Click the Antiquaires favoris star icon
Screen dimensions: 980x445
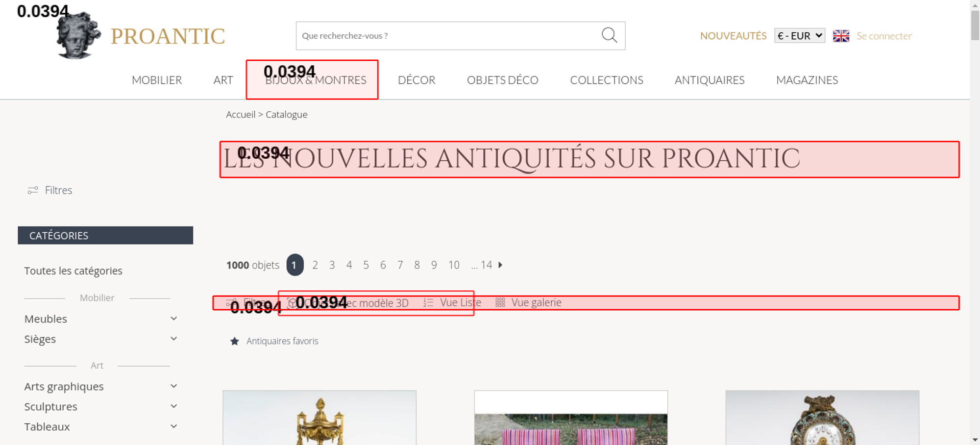235,341
